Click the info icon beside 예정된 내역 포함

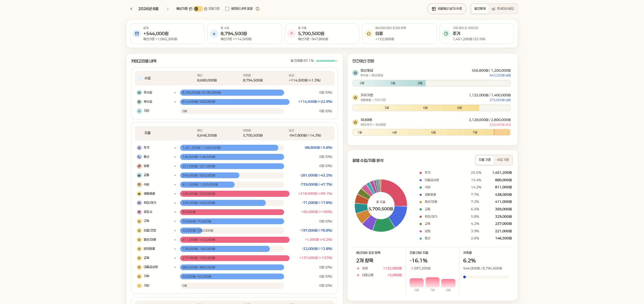[x=258, y=9]
